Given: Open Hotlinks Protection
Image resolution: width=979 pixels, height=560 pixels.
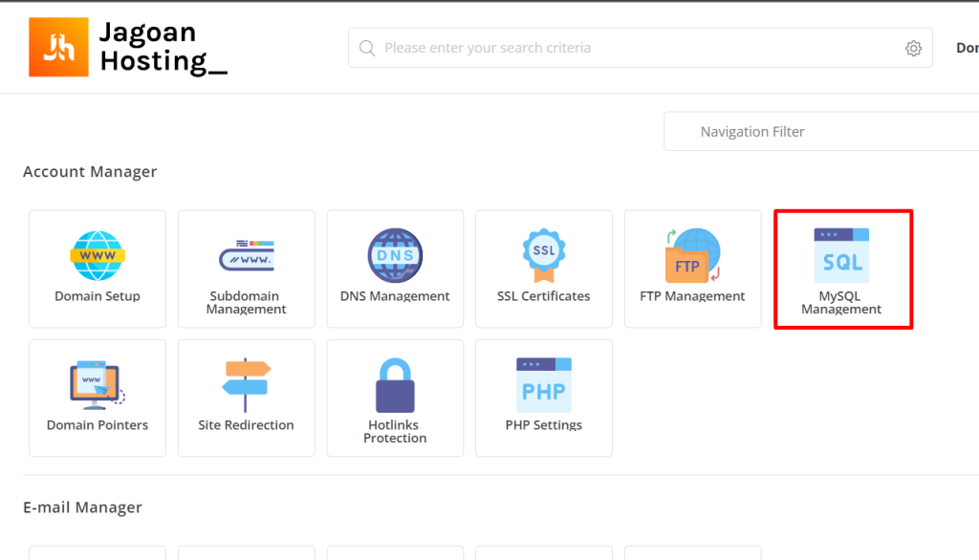Looking at the screenshot, I should [394, 398].
